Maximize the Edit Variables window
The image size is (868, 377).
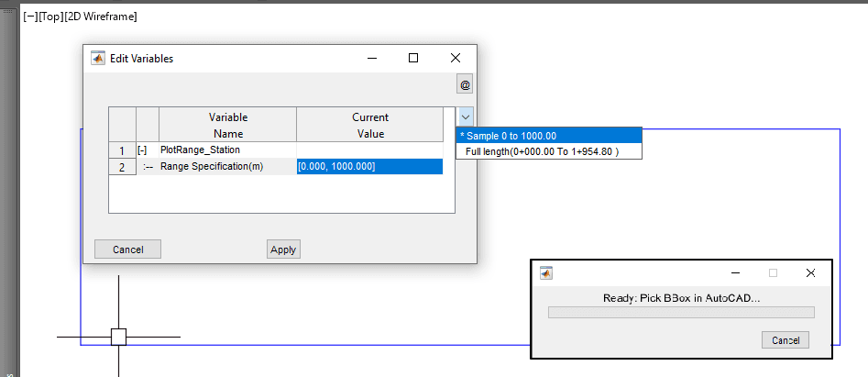click(413, 58)
